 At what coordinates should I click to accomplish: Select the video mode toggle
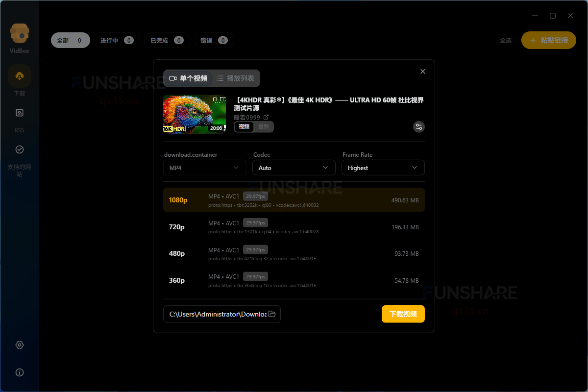(244, 127)
